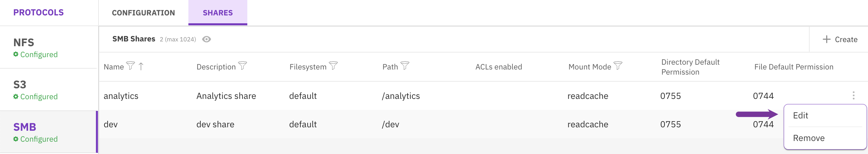This screenshot has width=868, height=154.
Task: Click the Mount Mode filter icon
Action: tap(618, 65)
